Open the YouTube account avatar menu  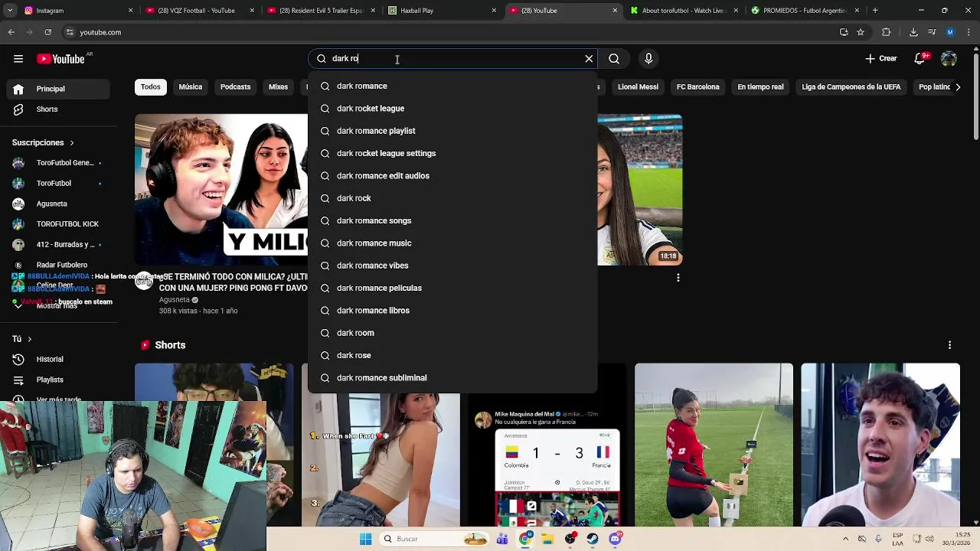tap(949, 59)
